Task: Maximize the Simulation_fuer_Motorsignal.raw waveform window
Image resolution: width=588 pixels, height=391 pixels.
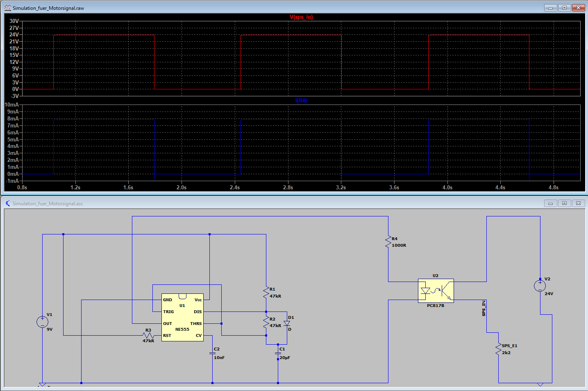Action: pos(564,7)
